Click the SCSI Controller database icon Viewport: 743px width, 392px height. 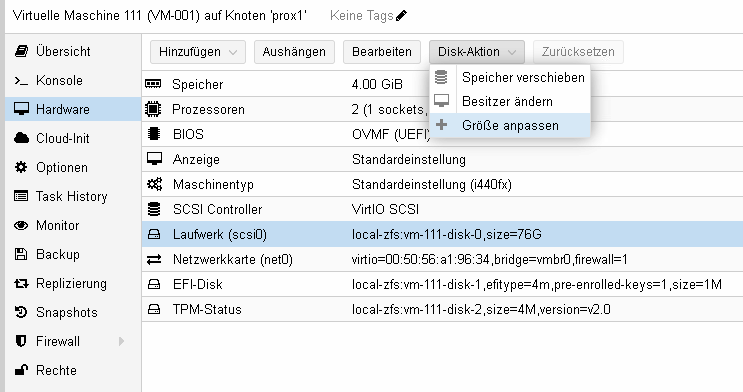tap(154, 209)
